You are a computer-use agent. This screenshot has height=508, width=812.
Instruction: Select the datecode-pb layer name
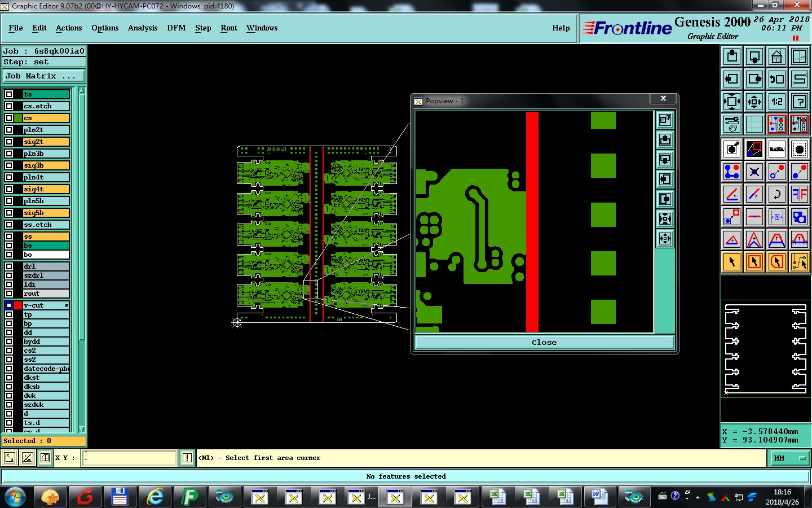[x=46, y=369]
